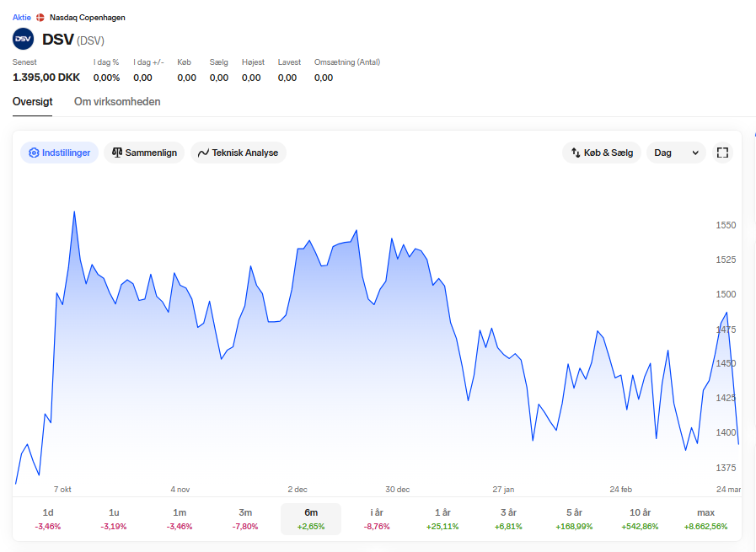Click the 30 dec axis label
Viewport: 756px width, 552px height.
click(397, 490)
